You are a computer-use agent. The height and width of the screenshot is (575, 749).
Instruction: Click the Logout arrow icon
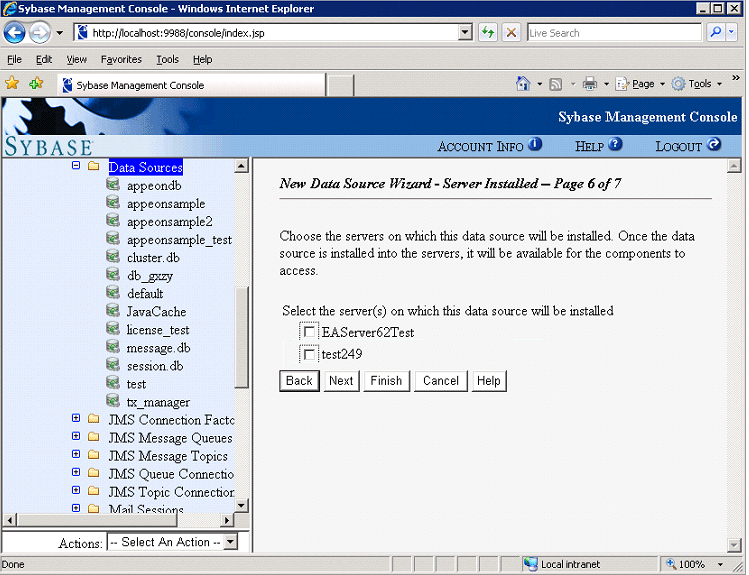pyautogui.click(x=714, y=144)
